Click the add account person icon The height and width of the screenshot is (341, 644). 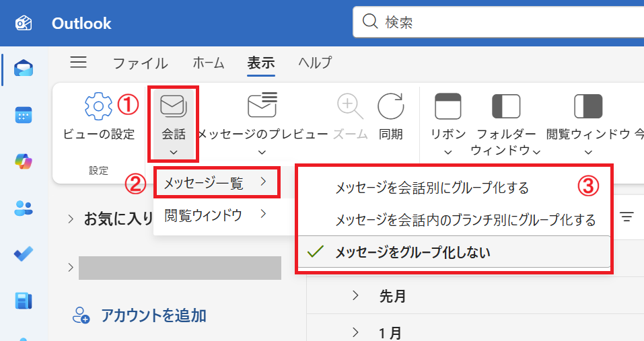(81, 315)
